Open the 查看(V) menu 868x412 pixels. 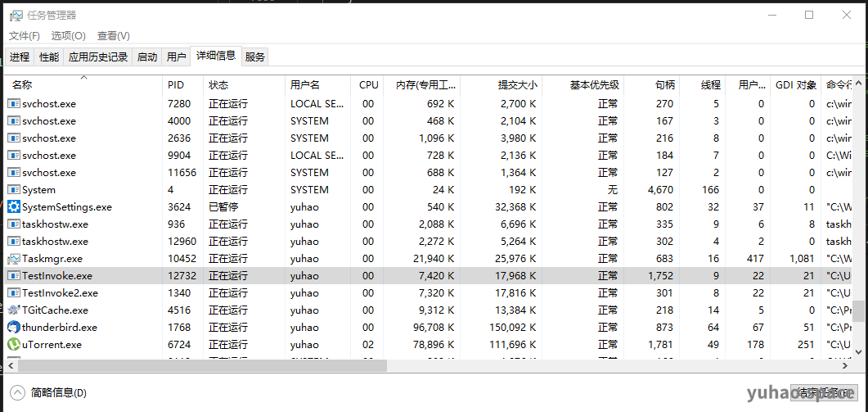tap(114, 35)
